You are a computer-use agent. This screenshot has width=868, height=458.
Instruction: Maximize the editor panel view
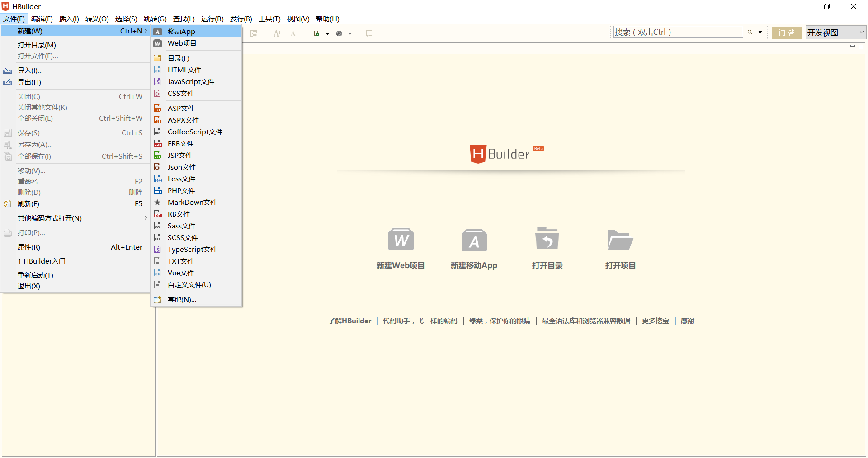point(861,47)
